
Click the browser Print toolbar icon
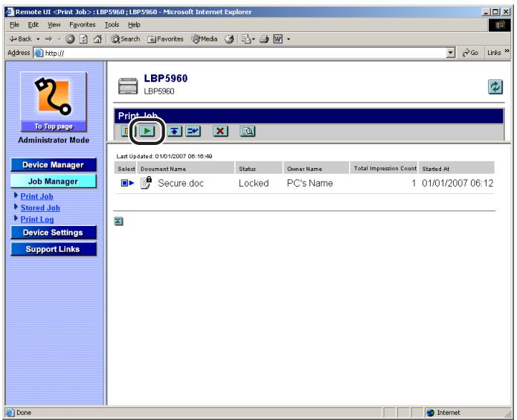(x=264, y=39)
